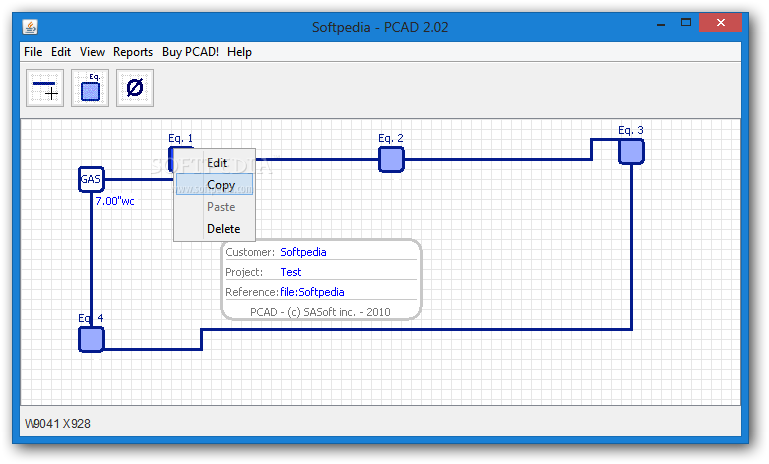Click the Reference value file:Softpedia
The image size is (769, 464).
pos(312,292)
